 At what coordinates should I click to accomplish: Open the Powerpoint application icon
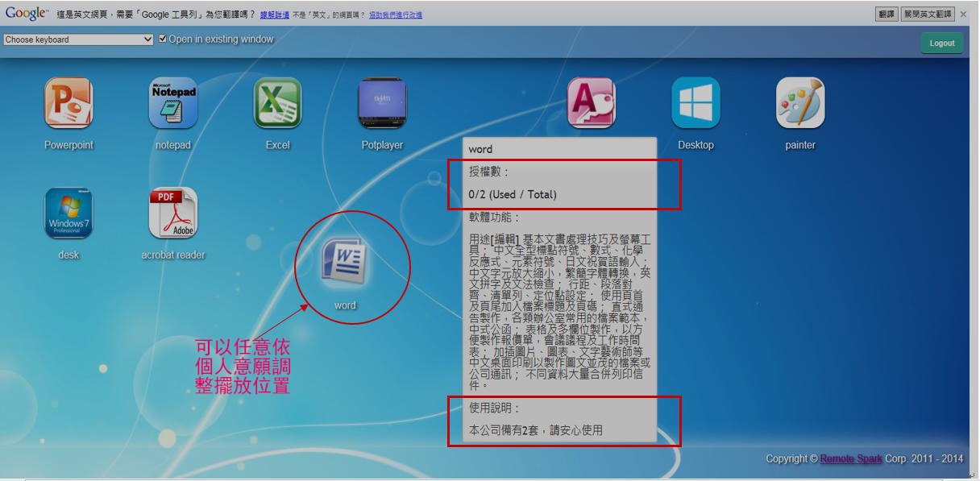point(69,103)
